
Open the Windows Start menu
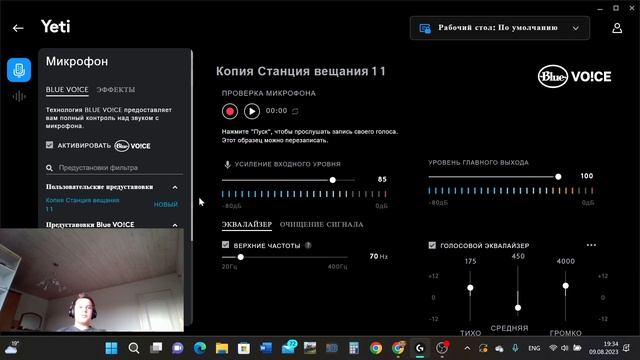tap(111, 348)
